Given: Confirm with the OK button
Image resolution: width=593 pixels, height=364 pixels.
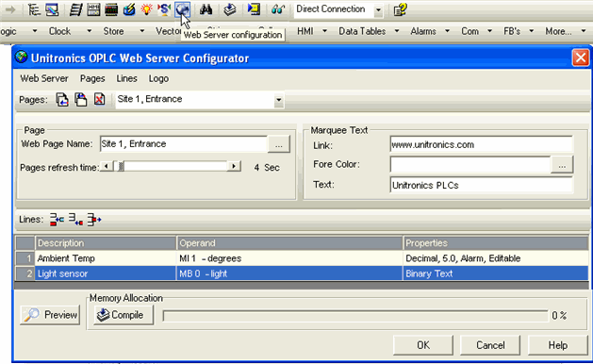Looking at the screenshot, I should point(423,345).
